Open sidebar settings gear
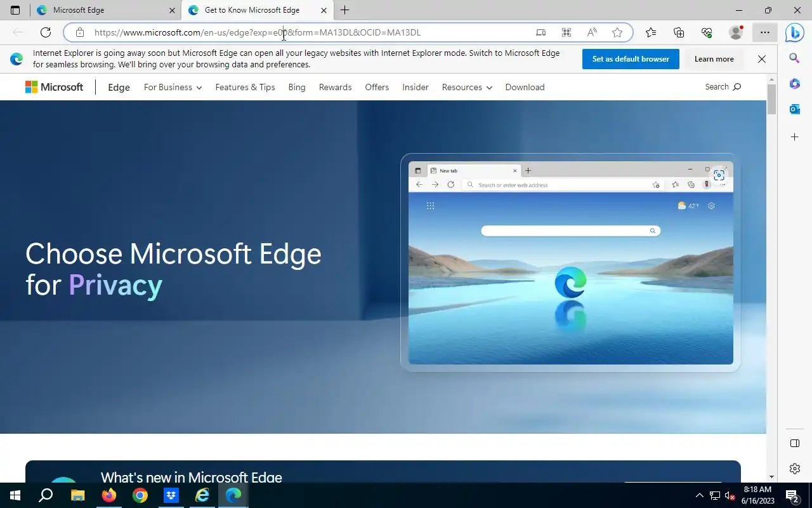The height and width of the screenshot is (508, 812). pyautogui.click(x=794, y=469)
